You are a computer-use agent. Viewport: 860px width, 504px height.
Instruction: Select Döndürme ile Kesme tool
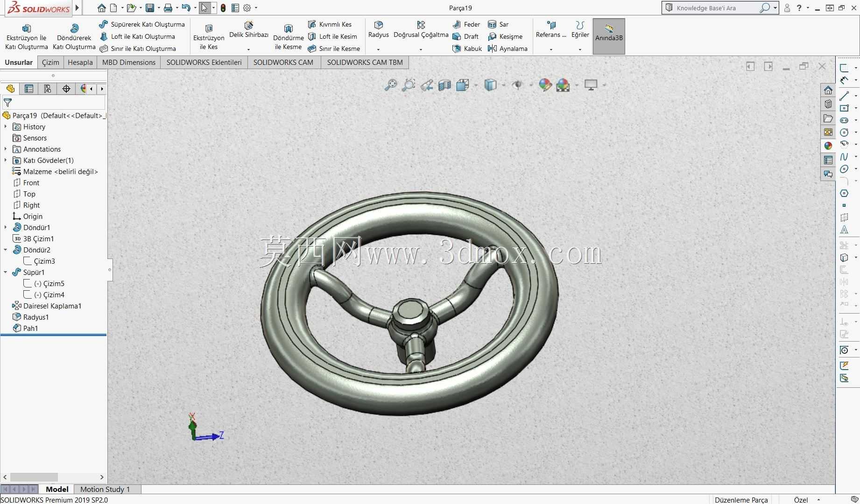tap(289, 37)
